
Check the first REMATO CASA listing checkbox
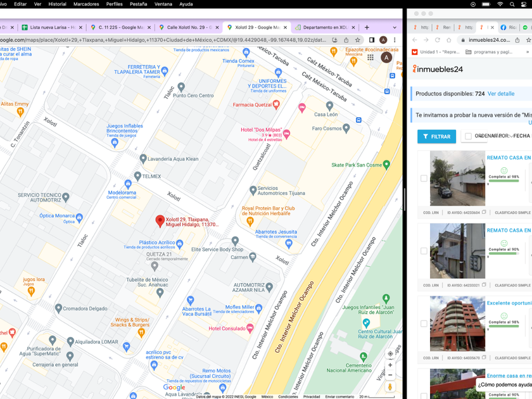(x=424, y=178)
